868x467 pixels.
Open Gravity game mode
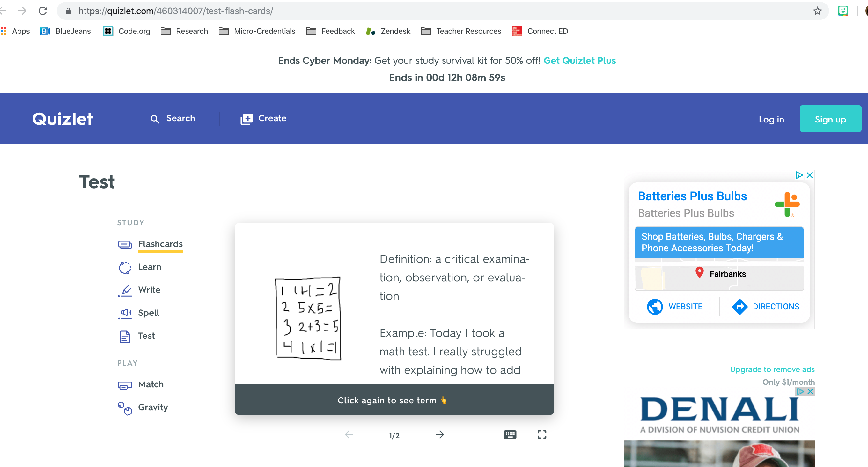(x=153, y=407)
